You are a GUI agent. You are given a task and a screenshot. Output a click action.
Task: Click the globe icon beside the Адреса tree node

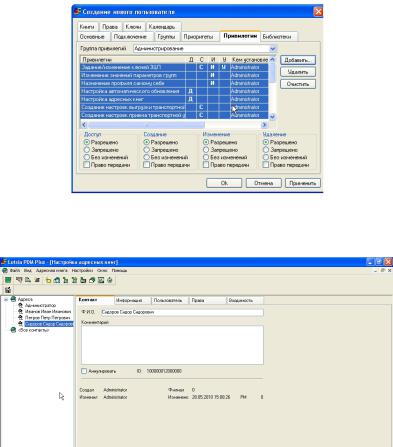pyautogui.click(x=13, y=299)
